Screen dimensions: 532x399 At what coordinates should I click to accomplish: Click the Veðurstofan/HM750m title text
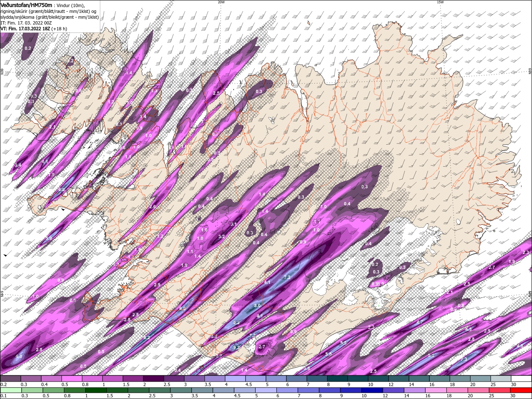tap(26, 5)
